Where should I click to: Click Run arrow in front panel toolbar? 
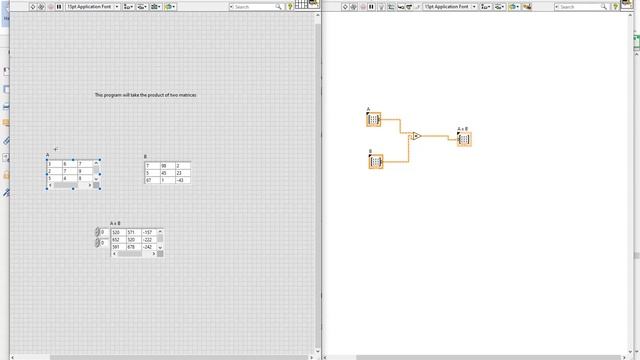tap(33, 7)
